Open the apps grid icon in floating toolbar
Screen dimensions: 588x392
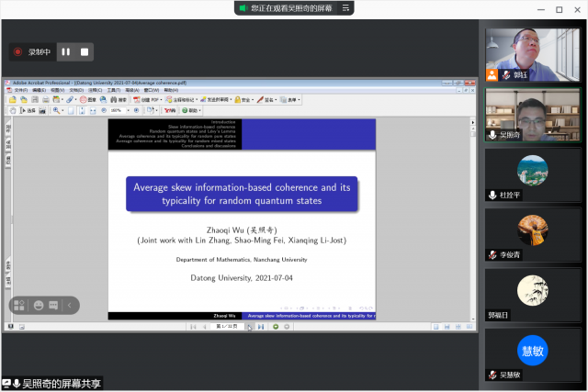click(20, 305)
